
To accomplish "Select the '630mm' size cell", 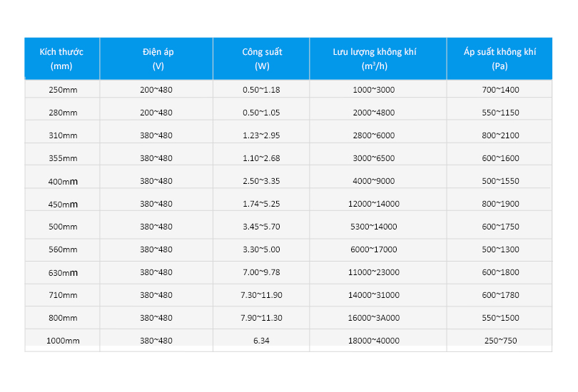I will 63,272.
